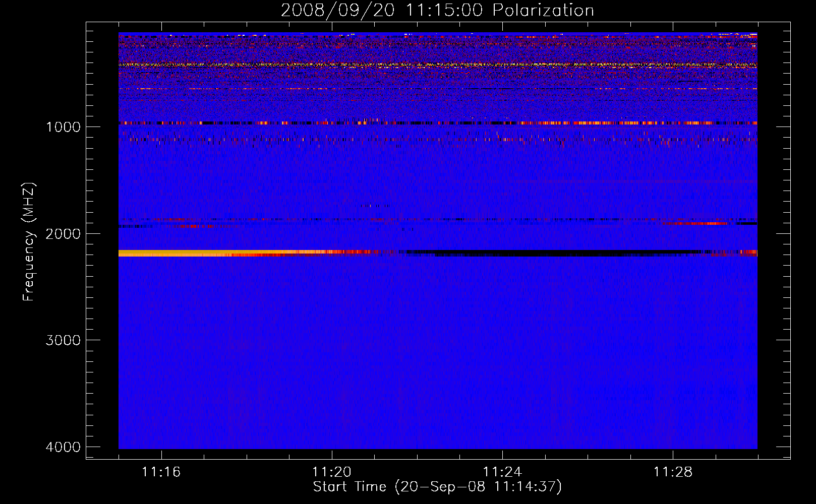Select the 2000 frequency tick label

63,234
